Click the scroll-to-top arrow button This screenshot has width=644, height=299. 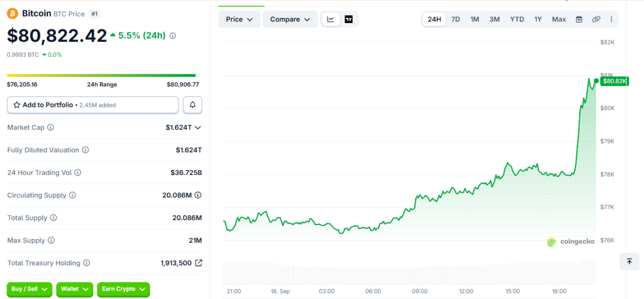pyautogui.click(x=629, y=261)
